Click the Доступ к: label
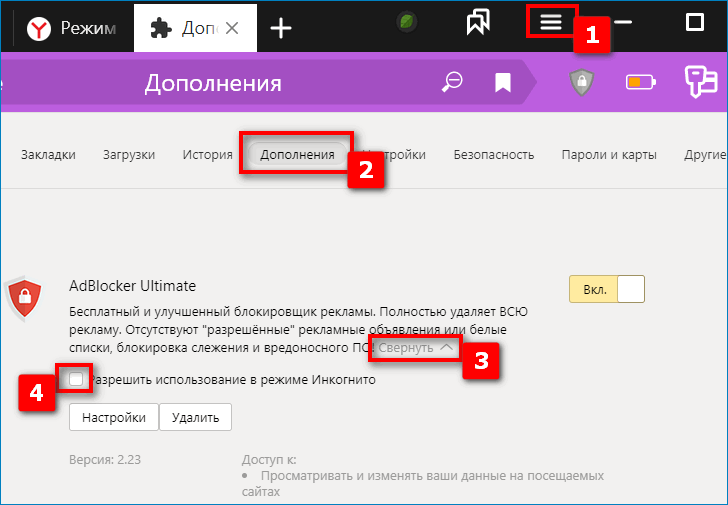Viewport: 728px width, 505px height. pyautogui.click(x=269, y=460)
